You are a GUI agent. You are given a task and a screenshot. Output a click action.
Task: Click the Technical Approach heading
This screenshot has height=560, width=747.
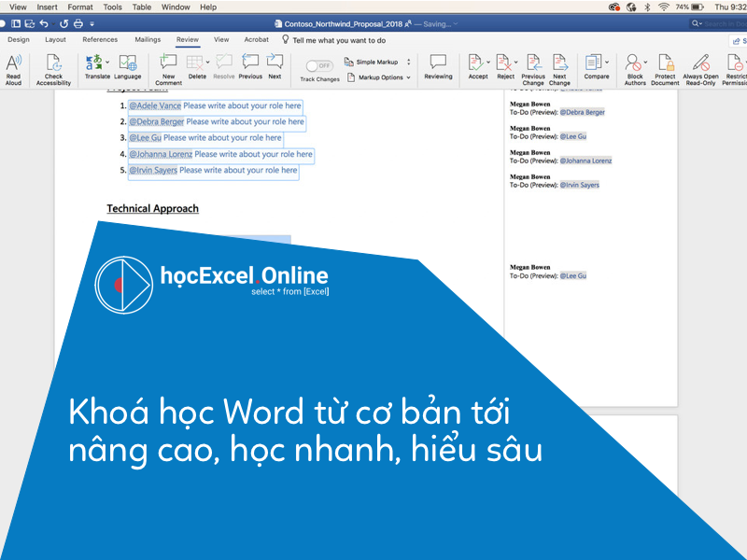pos(152,208)
